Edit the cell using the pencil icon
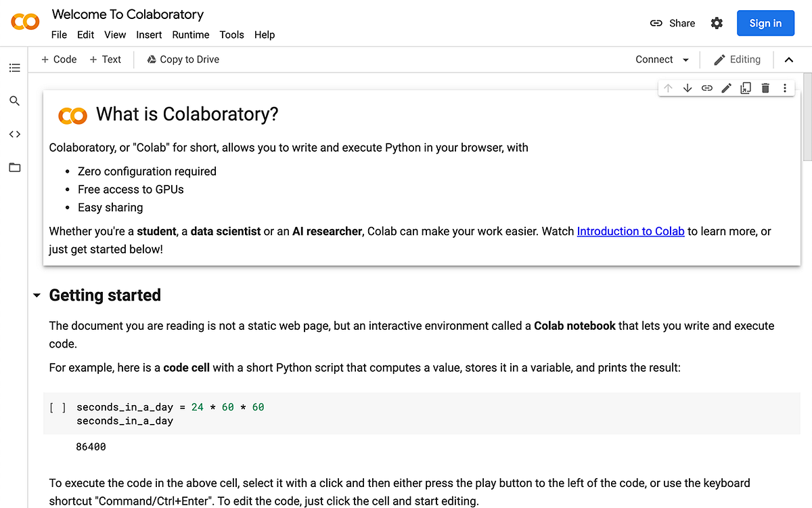This screenshot has height=508, width=812. pyautogui.click(x=726, y=87)
